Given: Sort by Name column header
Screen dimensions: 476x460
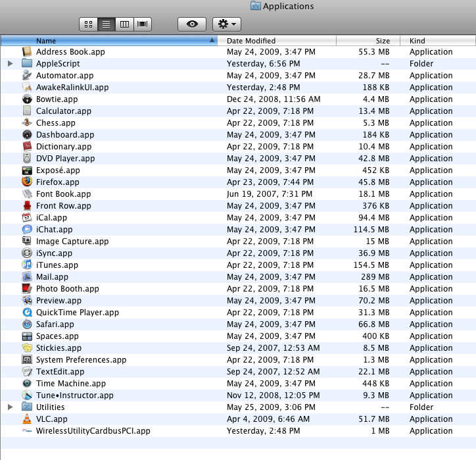Looking at the screenshot, I should [x=109, y=41].
